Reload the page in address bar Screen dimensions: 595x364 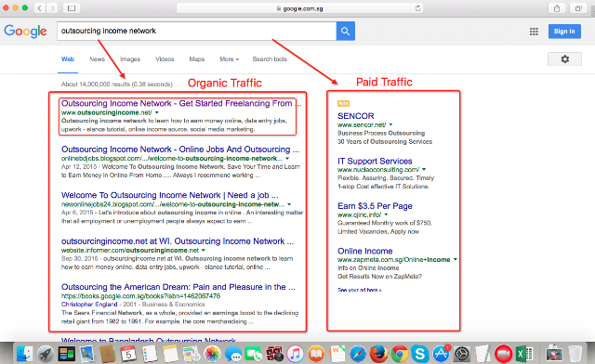(x=417, y=8)
